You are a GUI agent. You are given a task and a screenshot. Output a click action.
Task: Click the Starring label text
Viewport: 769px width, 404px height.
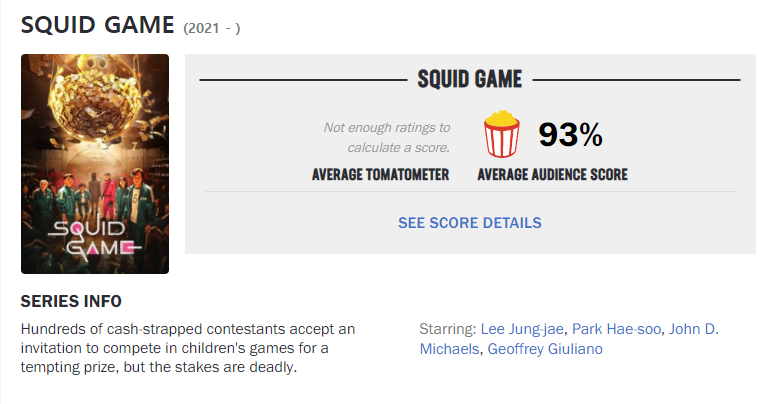448,329
